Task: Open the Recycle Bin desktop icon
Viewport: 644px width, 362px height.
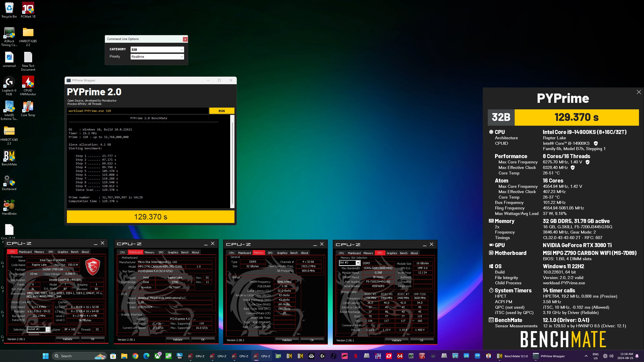Action: [x=9, y=10]
